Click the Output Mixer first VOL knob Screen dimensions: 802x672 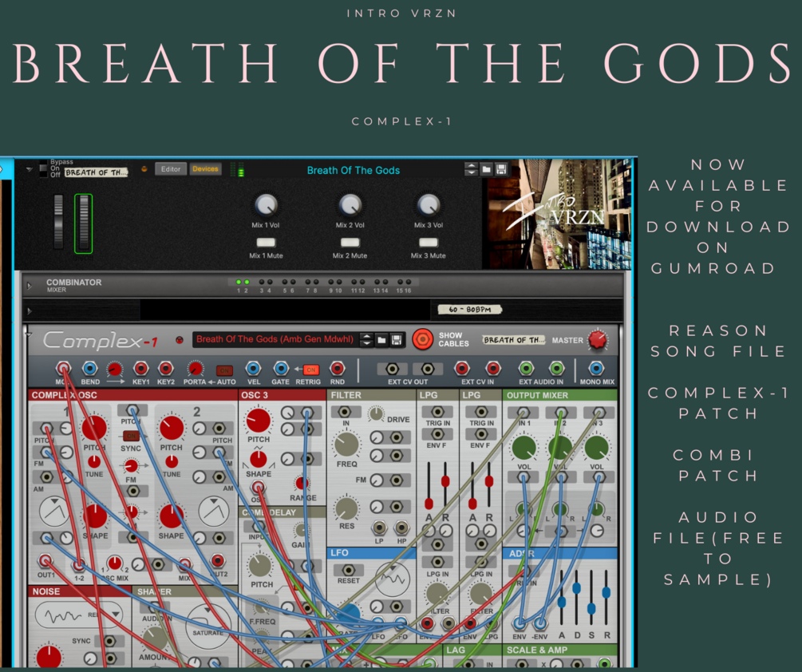(x=523, y=449)
